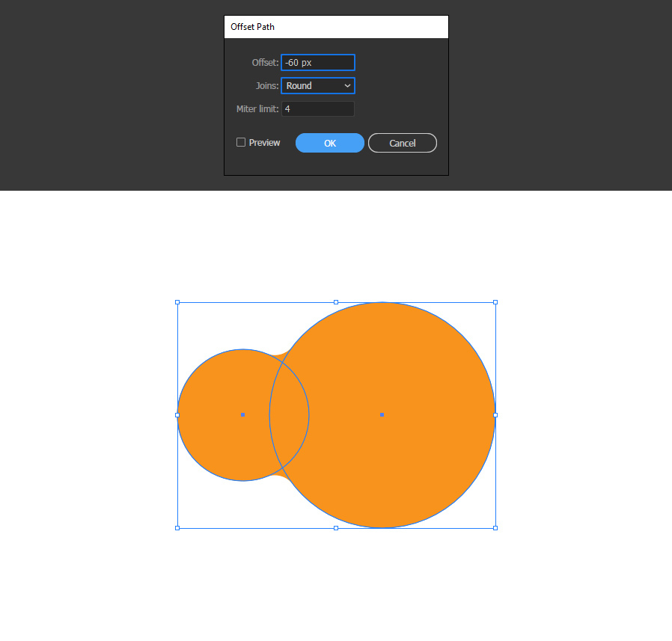672x641 pixels.
Task: Click the bottom-right bounding box handle
Action: point(495,528)
